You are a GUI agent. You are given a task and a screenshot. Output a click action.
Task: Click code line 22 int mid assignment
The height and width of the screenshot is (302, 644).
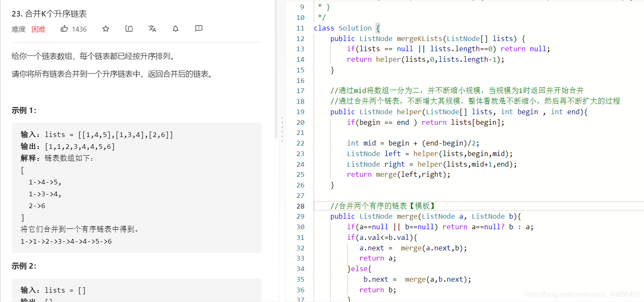tap(413, 143)
